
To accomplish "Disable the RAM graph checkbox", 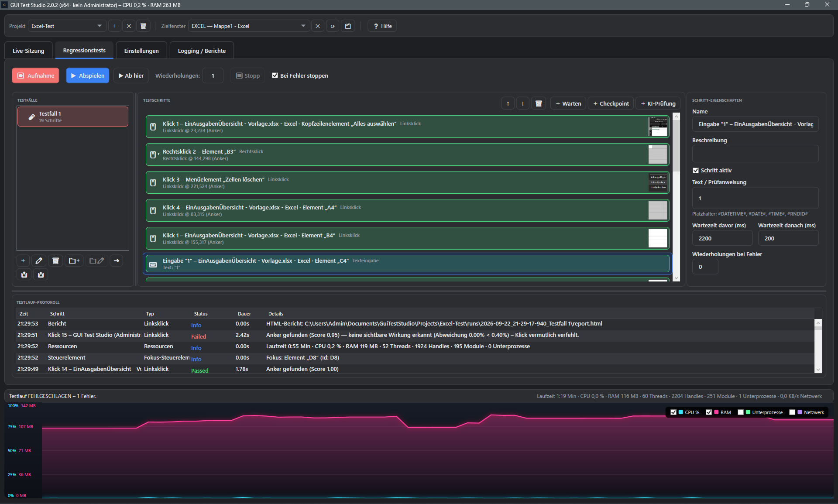I will point(709,412).
